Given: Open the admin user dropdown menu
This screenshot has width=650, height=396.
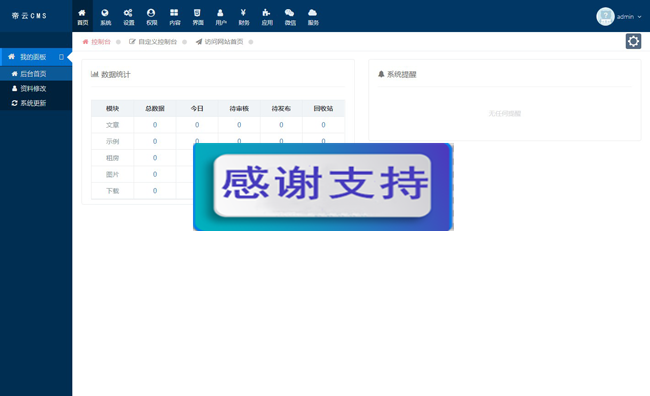Looking at the screenshot, I should [619, 17].
